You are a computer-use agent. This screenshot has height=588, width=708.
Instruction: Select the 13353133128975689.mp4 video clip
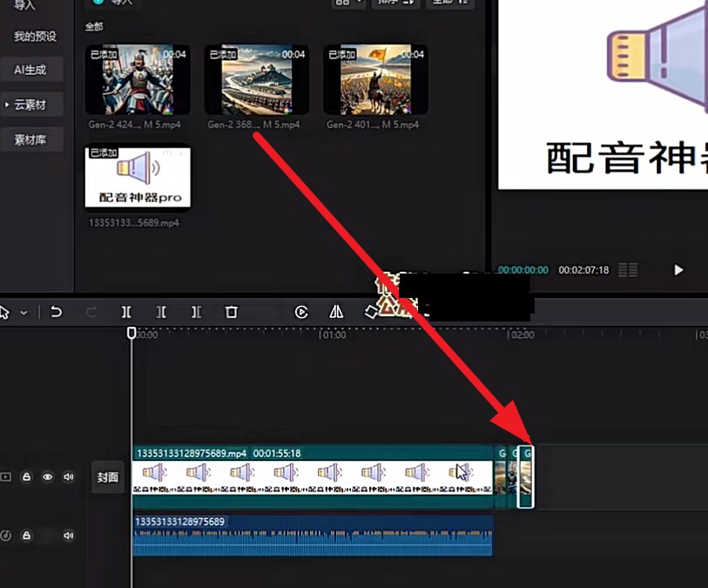pyautogui.click(x=313, y=476)
